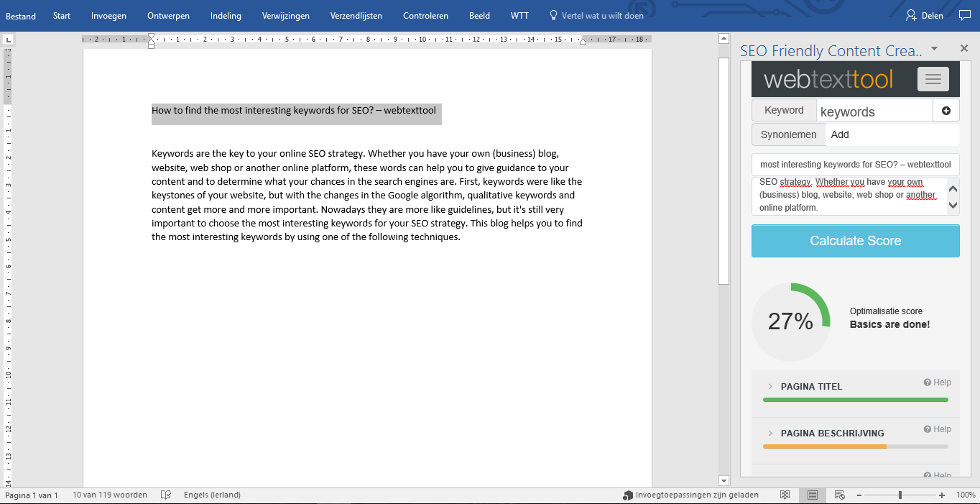The image size is (980, 504).
Task: Click the page description text area
Action: tap(849, 196)
